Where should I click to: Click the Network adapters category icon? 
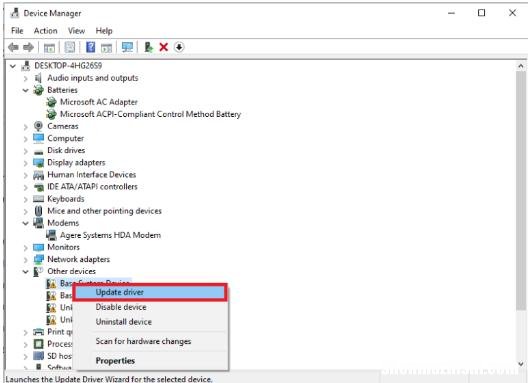(38, 259)
